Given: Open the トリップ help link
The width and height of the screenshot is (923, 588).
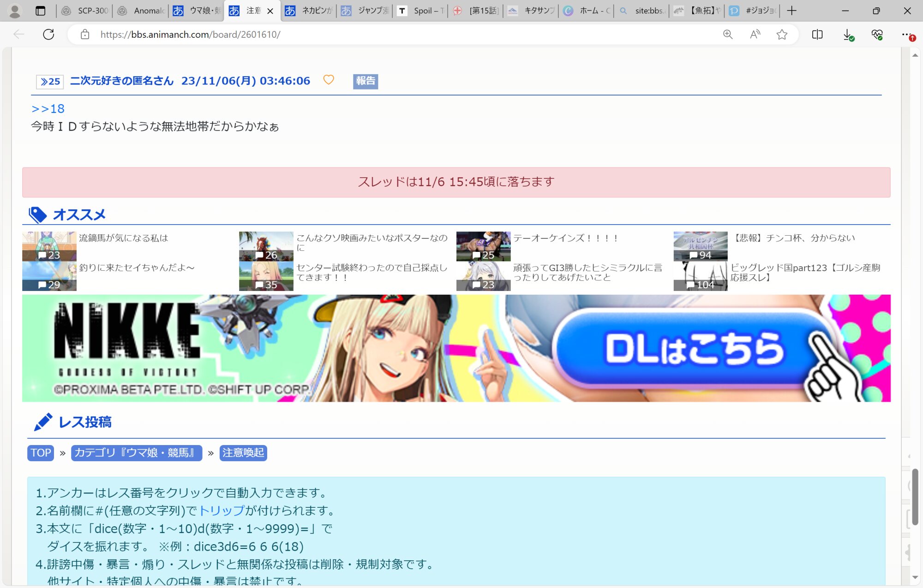Looking at the screenshot, I should pos(222,511).
